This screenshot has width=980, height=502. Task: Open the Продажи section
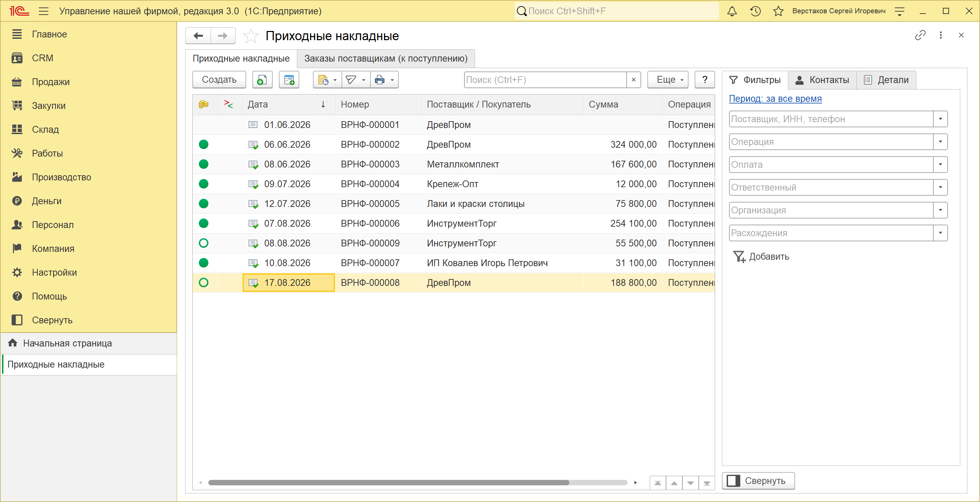coord(51,82)
